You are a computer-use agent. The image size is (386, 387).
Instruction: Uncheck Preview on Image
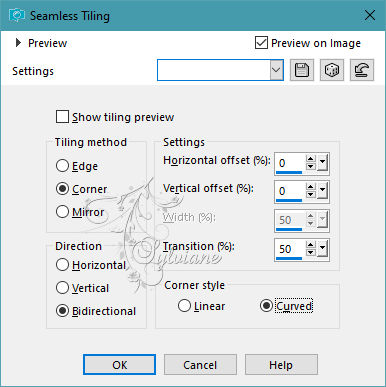click(x=261, y=43)
